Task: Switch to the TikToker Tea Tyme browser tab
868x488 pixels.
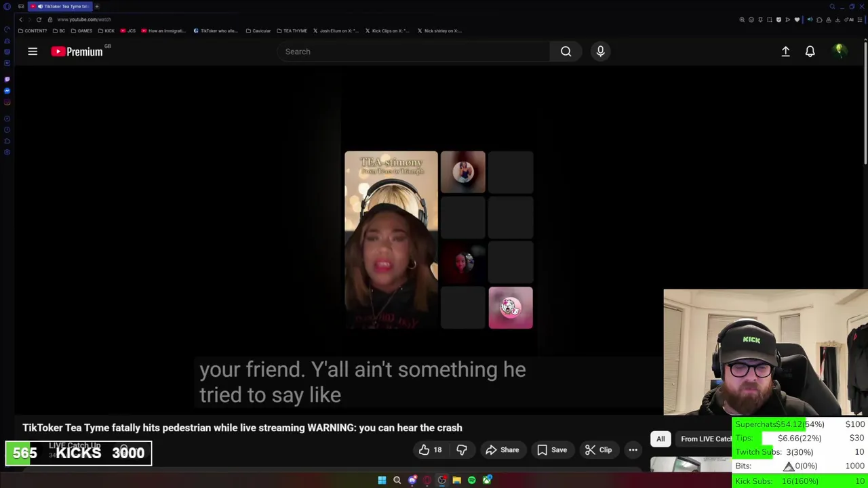Action: pos(60,6)
